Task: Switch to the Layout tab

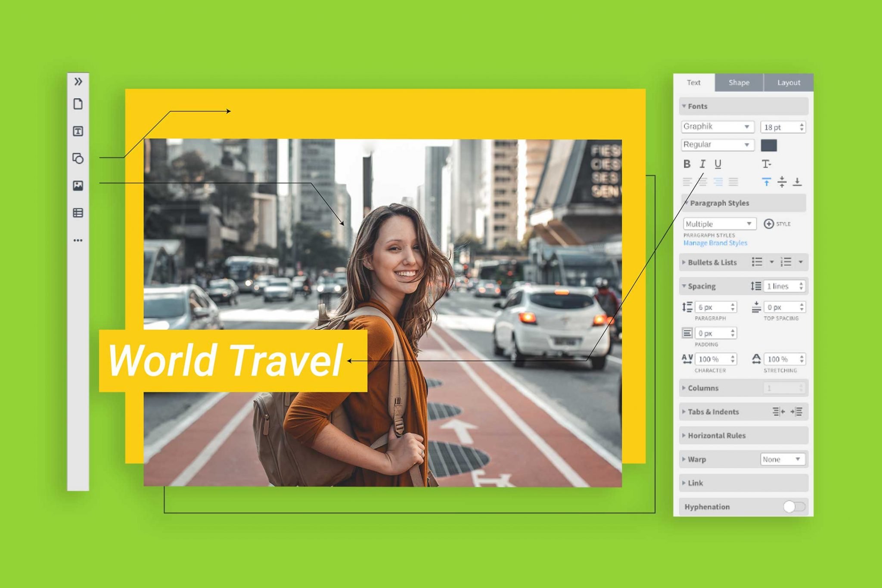Action: click(788, 82)
